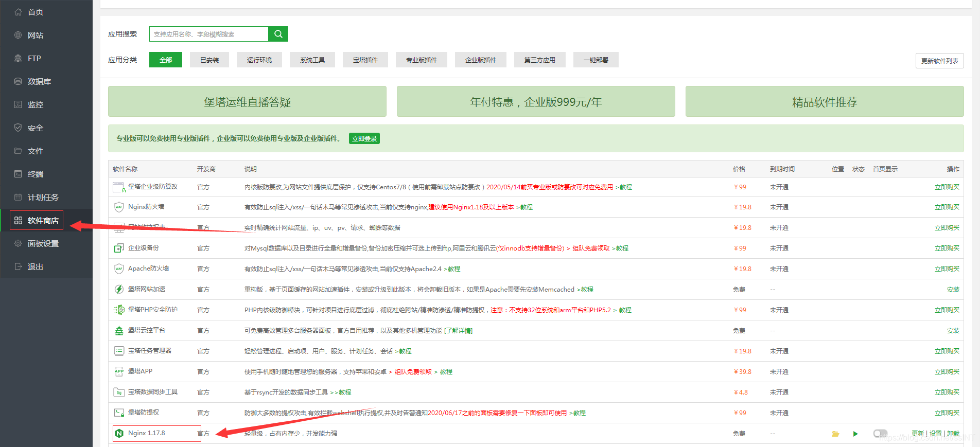Click the Nginx 1.17.8 software name

tap(147, 433)
